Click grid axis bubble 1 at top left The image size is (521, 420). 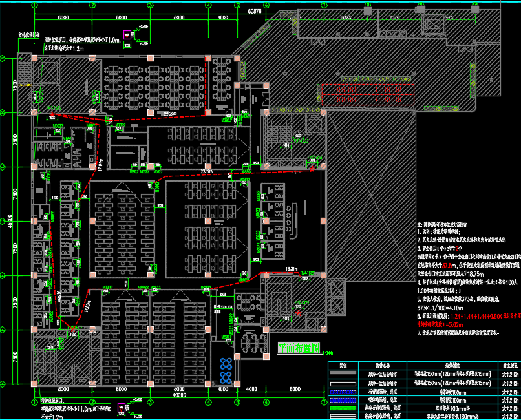(34, 5)
